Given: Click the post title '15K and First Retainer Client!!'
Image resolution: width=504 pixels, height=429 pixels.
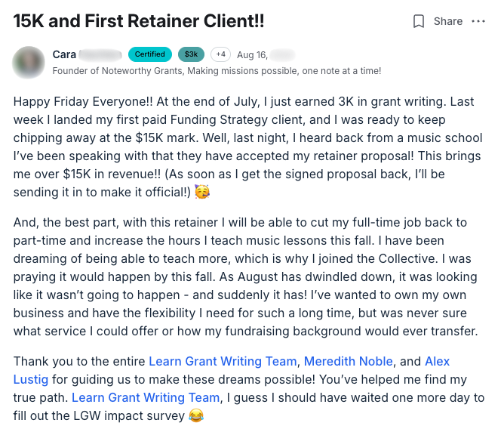Looking at the screenshot, I should click(139, 20).
